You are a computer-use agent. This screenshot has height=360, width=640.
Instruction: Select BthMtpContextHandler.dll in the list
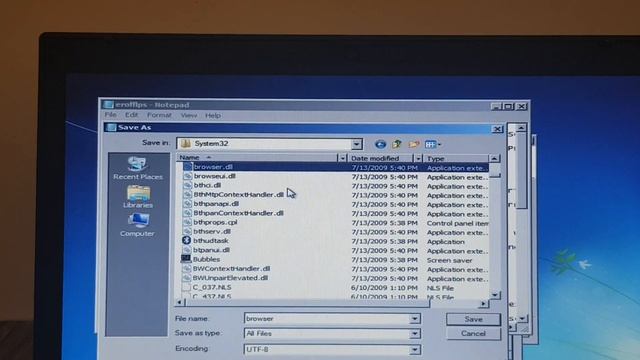tap(238, 195)
